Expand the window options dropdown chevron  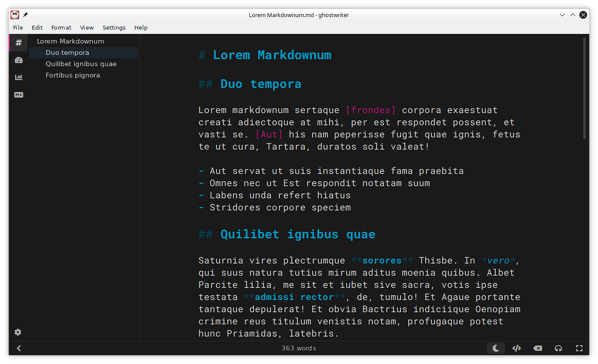[x=562, y=15]
